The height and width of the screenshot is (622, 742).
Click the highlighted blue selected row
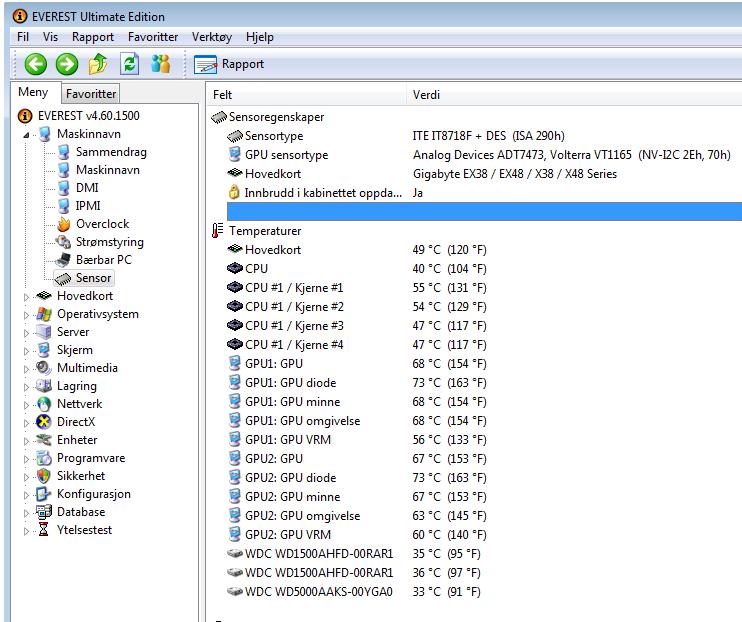click(484, 212)
